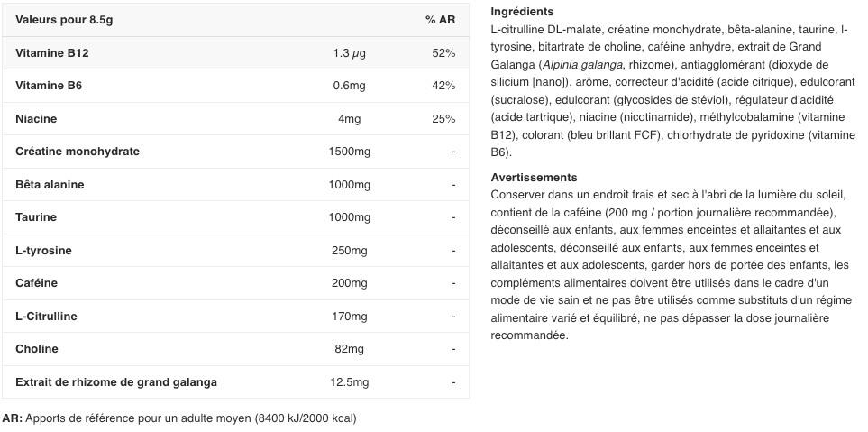Click the 'Avertissements' heading
The width and height of the screenshot is (868, 432).
click(x=535, y=178)
